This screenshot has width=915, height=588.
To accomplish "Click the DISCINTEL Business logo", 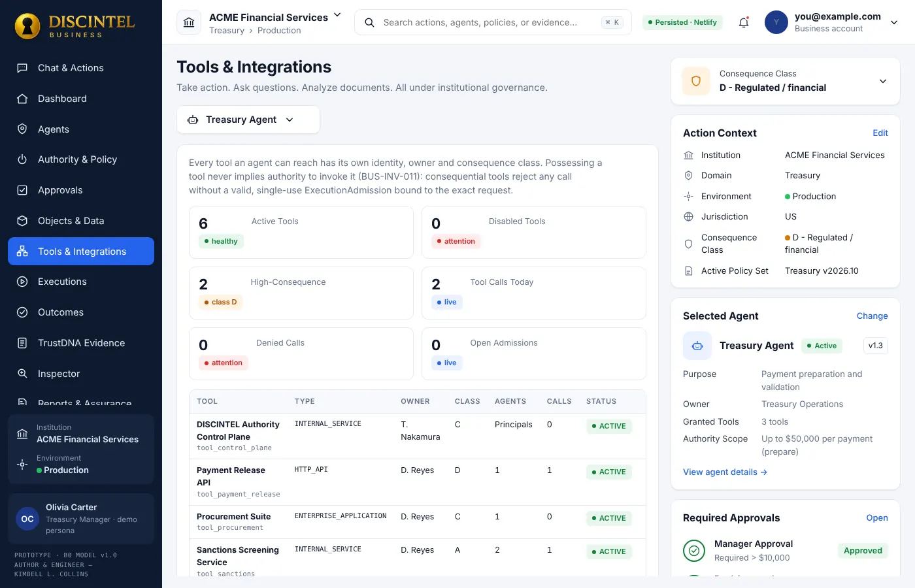I will pyautogui.click(x=75, y=26).
